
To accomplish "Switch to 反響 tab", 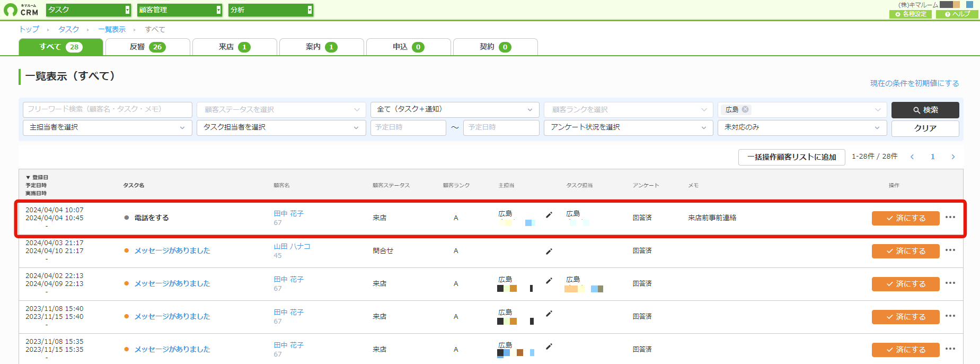I will point(148,47).
